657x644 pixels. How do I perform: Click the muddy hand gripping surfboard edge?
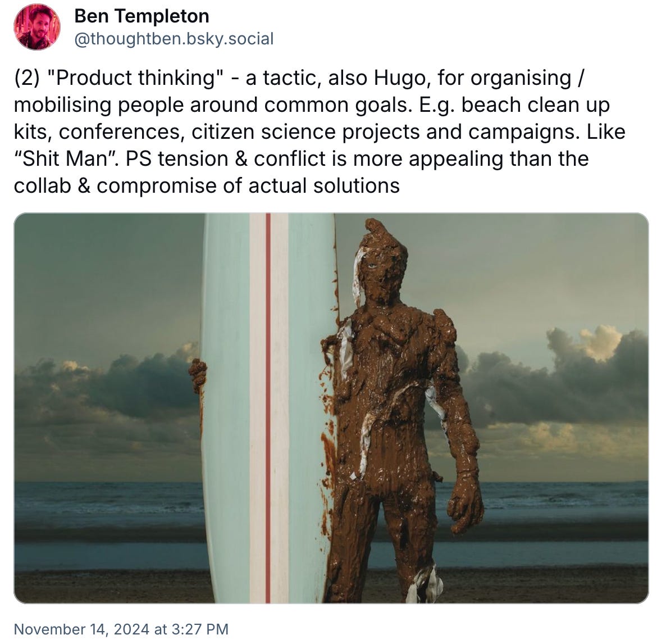coord(197,375)
